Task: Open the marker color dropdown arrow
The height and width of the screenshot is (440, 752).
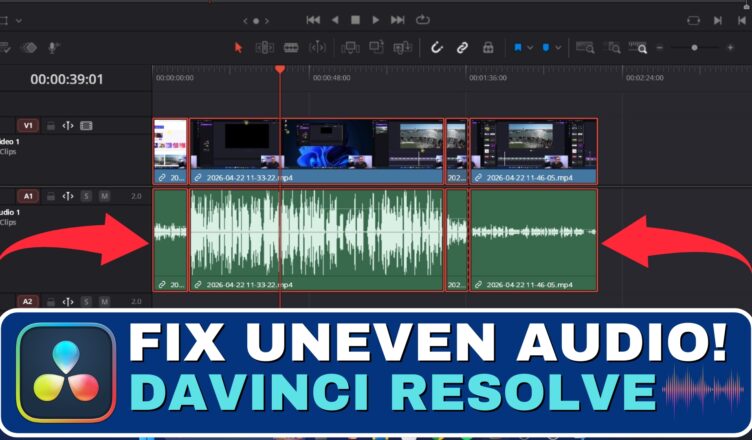Action: tap(558, 48)
